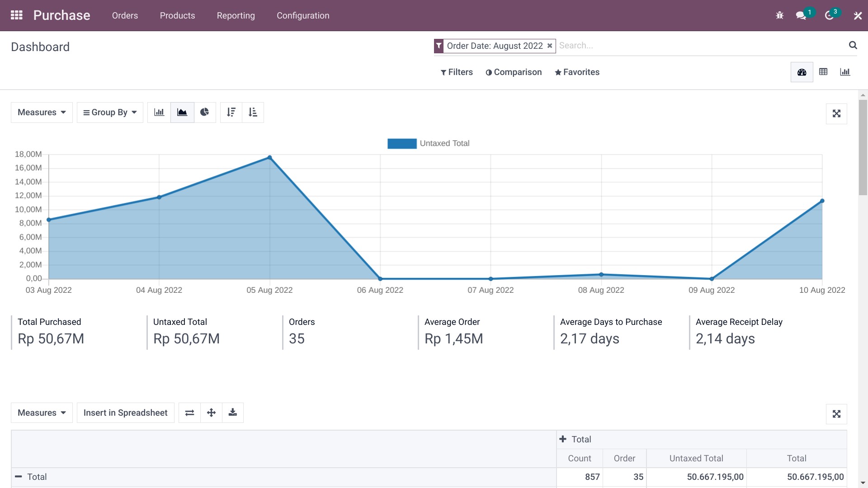868x488 pixels.
Task: Flip pivot table axis
Action: (x=190, y=413)
